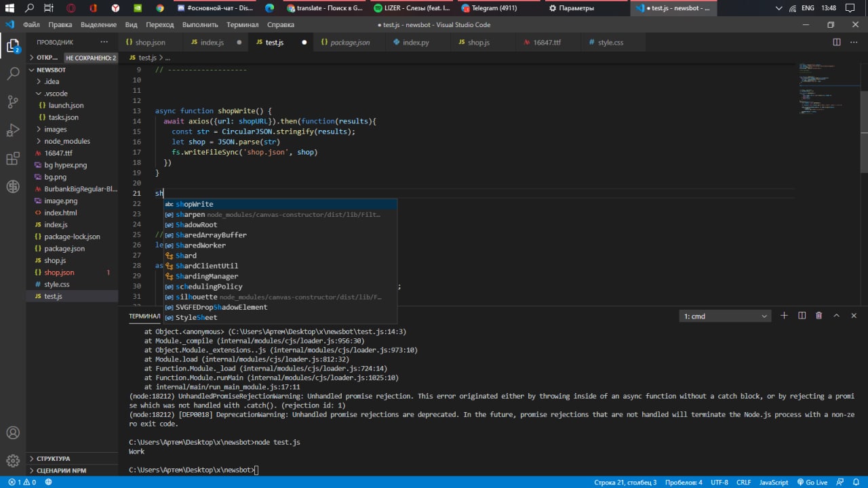Image resolution: width=868 pixels, height=488 pixels.
Task: Choose shopWrite from the autocomplete list
Action: (280, 204)
